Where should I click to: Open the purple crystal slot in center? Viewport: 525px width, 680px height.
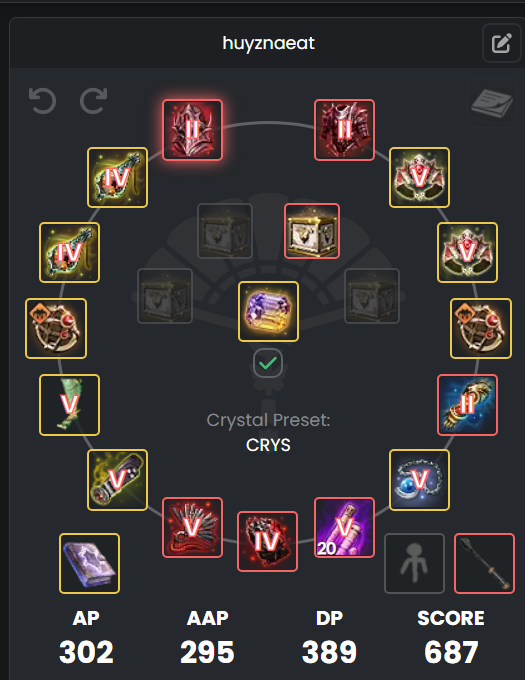pyautogui.click(x=268, y=311)
